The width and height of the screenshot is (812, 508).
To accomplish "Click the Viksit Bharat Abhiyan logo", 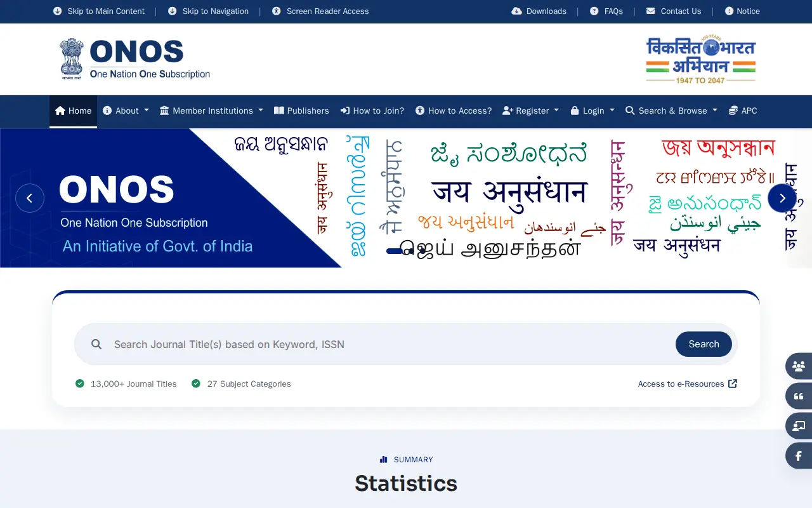I will 700,60.
